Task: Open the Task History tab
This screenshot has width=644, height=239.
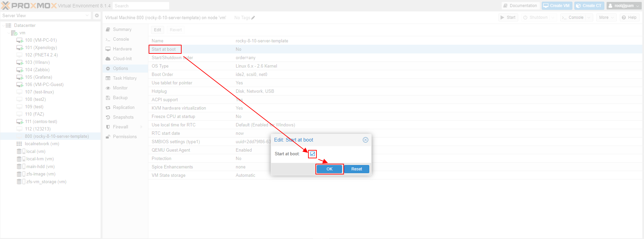Action: click(125, 78)
